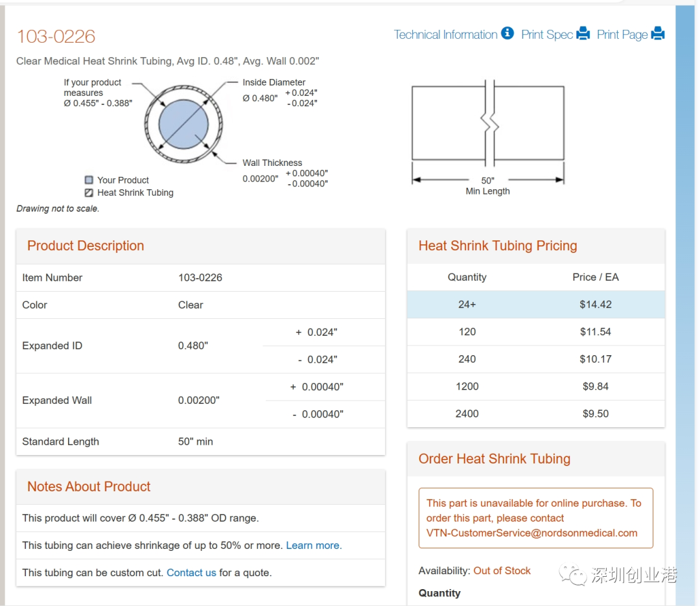Click the Clear Medical Heat Shrink Tubing subtitle

[x=167, y=61]
